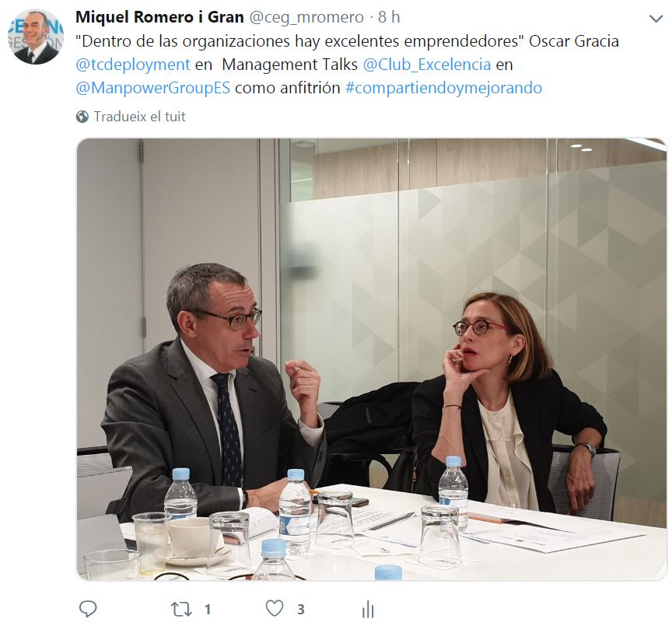Open the #compartiendoymejorando hashtag
The image size is (672, 626).
(443, 88)
